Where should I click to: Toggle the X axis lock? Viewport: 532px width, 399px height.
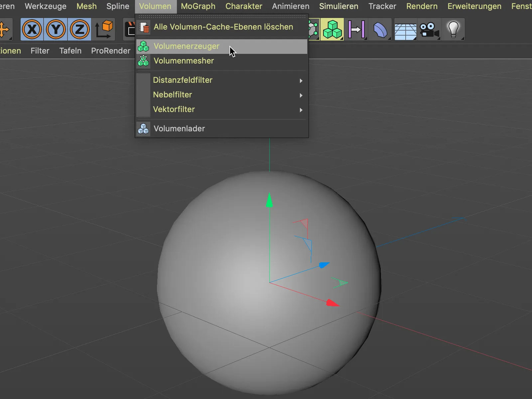32,30
